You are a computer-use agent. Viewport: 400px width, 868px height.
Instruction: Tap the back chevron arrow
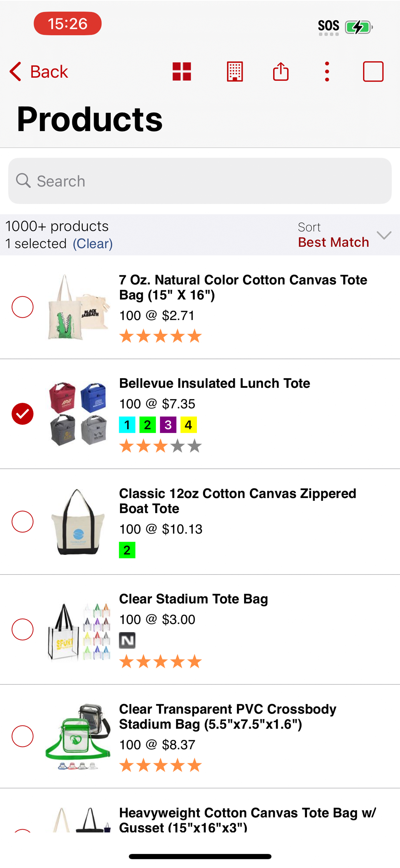click(x=16, y=71)
